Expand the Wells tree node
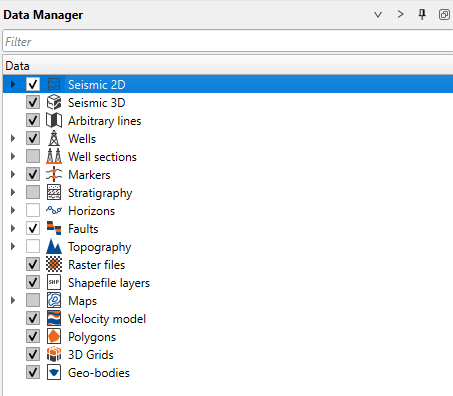 point(13,138)
